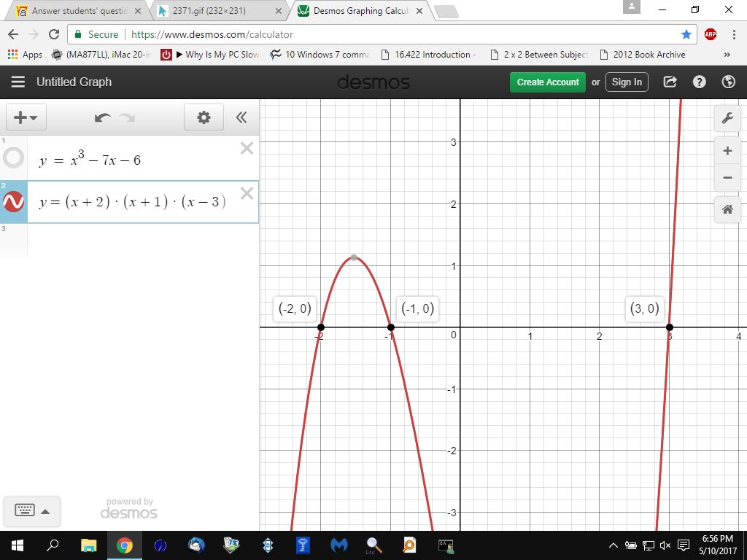Open the Desmos hamburger menu
Screen dimensions: 747x560
(x=18, y=82)
